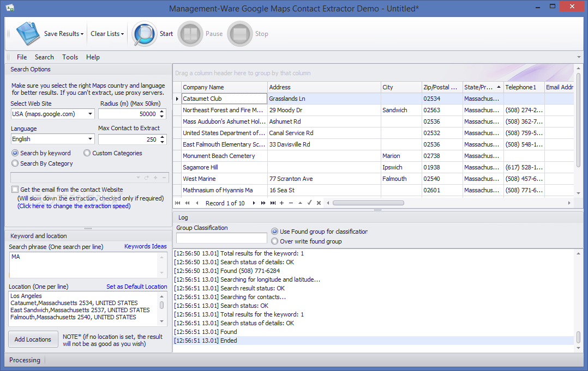Screen dimensions: 588x371
Task: Increase the Radius value with up arrow
Action: [162, 111]
